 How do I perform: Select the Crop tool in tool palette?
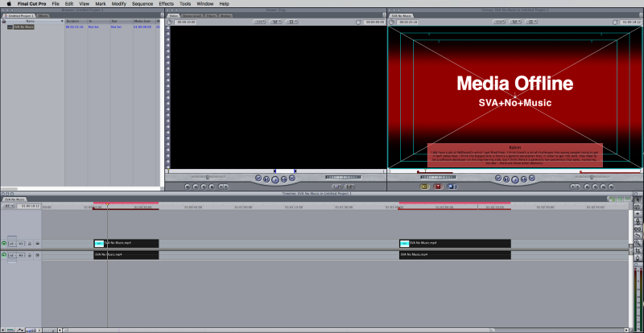pos(638,250)
